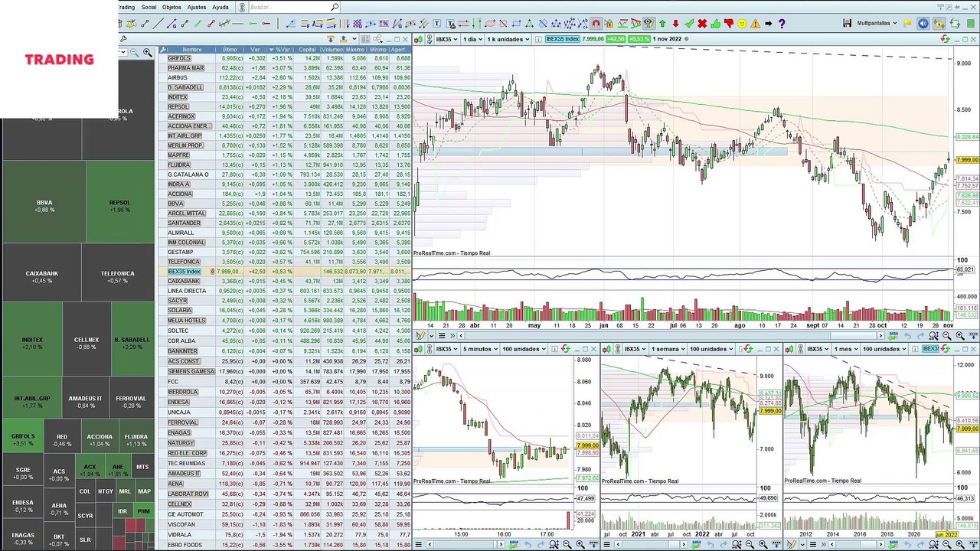The image size is (980, 551).
Task: Click the save floppy disk icon
Action: pos(847,24)
